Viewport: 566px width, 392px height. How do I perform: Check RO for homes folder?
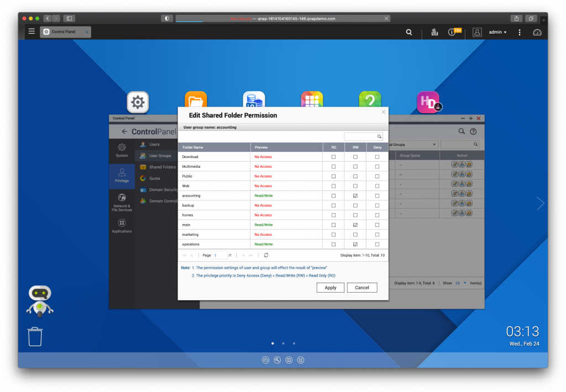pyautogui.click(x=333, y=215)
